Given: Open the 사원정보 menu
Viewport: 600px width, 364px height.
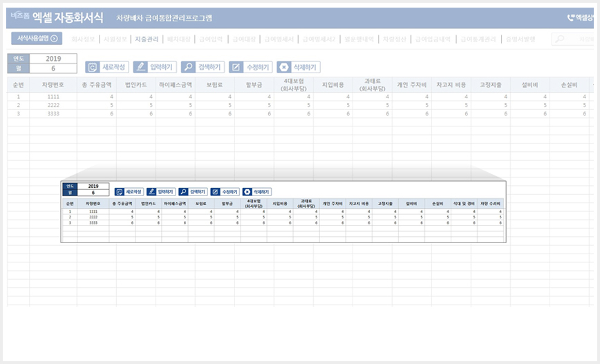Looking at the screenshot, I should (115, 39).
